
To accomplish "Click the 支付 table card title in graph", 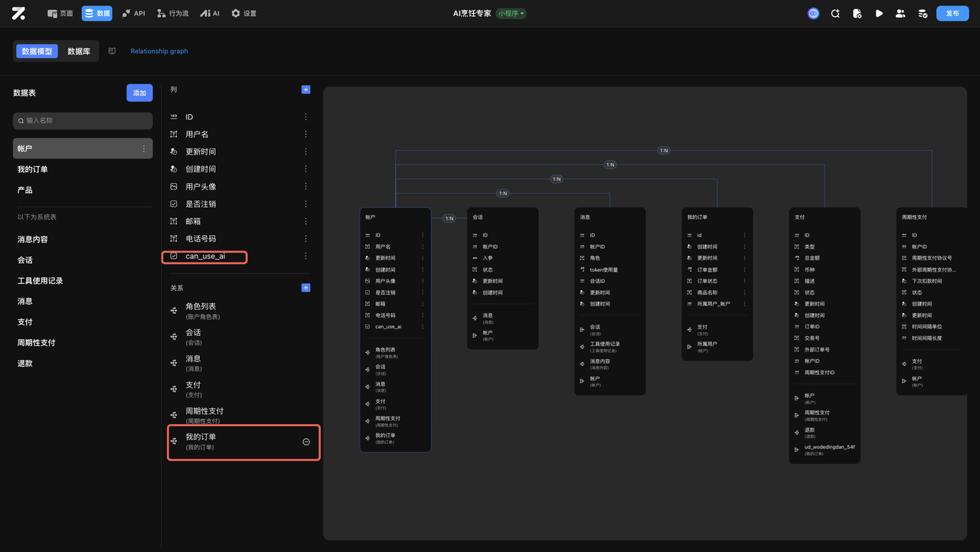I will click(799, 217).
